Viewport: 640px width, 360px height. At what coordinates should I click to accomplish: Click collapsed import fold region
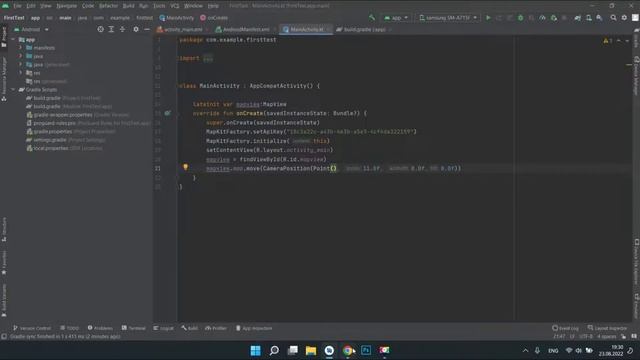pos(208,58)
